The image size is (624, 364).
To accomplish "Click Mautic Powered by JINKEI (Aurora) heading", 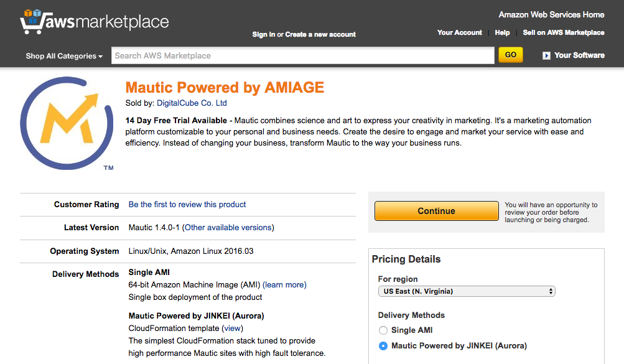I will (x=196, y=316).
